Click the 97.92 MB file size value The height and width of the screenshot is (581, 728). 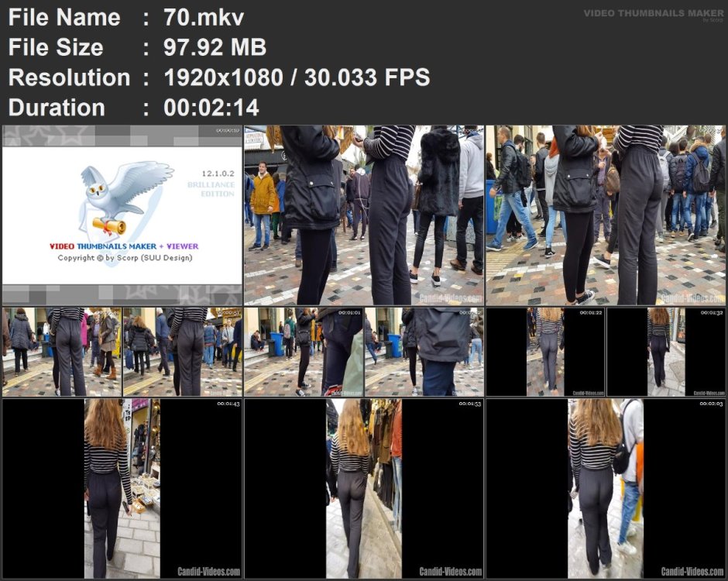pos(215,47)
